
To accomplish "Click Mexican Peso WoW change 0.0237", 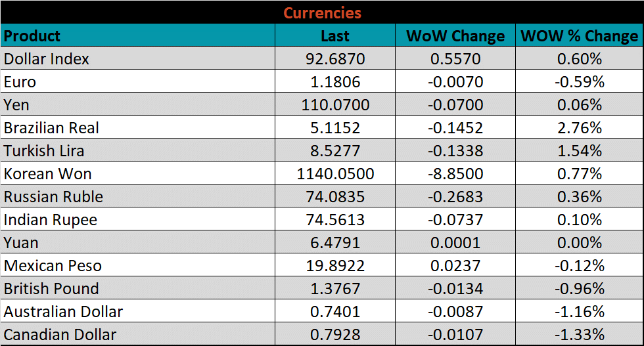I will [455, 266].
